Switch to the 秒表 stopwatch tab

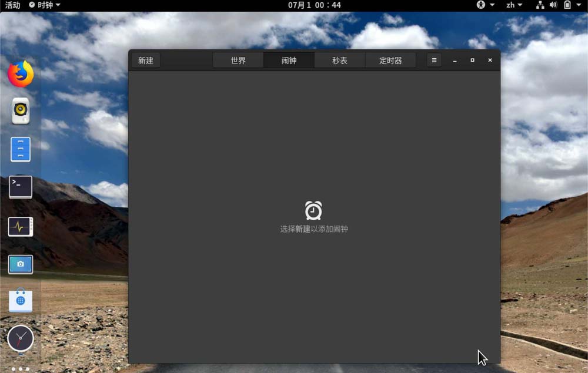(339, 61)
